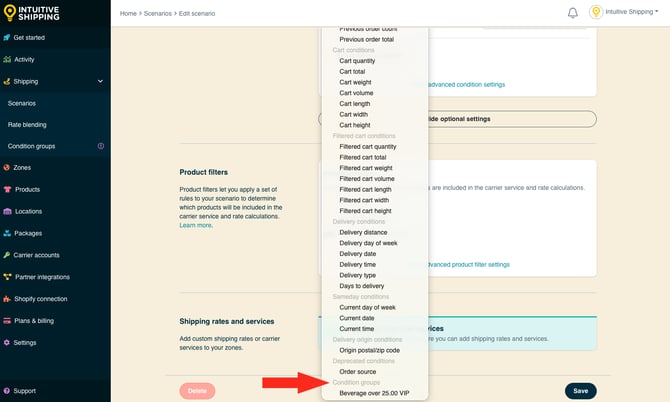The height and width of the screenshot is (402, 670).
Task: Click the Condition groups info badge
Action: (x=100, y=146)
